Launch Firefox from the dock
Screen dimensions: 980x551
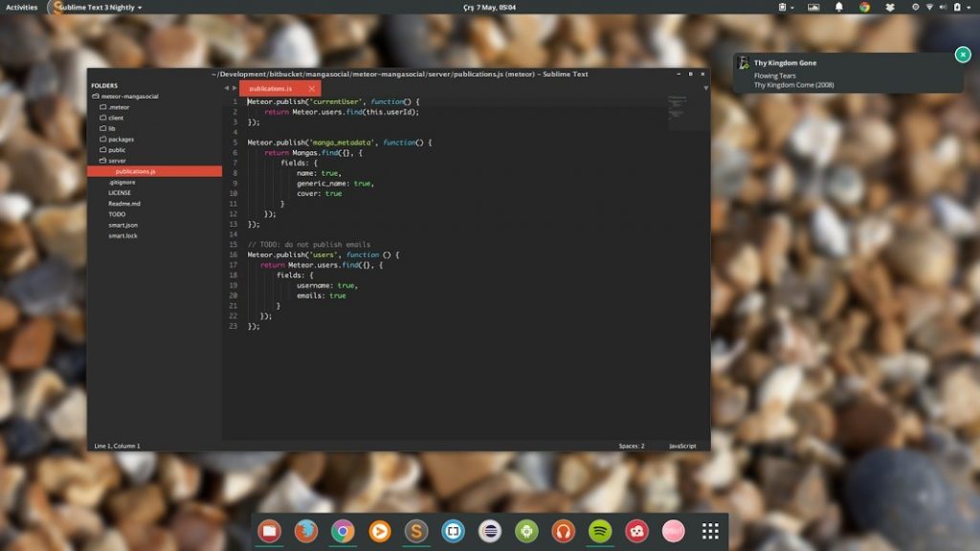[306, 531]
